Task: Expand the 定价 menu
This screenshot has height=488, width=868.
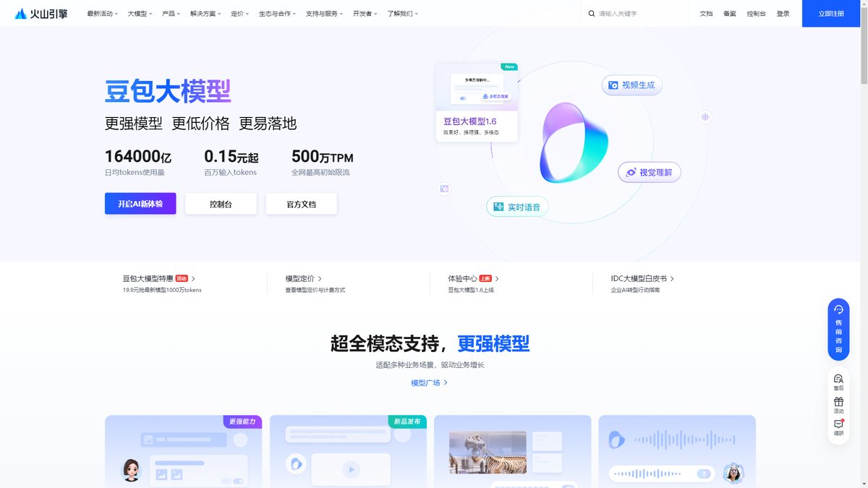Action: click(x=239, y=14)
